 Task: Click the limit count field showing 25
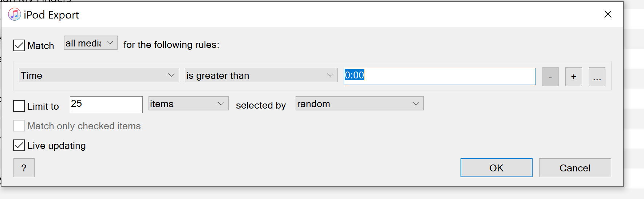tap(106, 105)
